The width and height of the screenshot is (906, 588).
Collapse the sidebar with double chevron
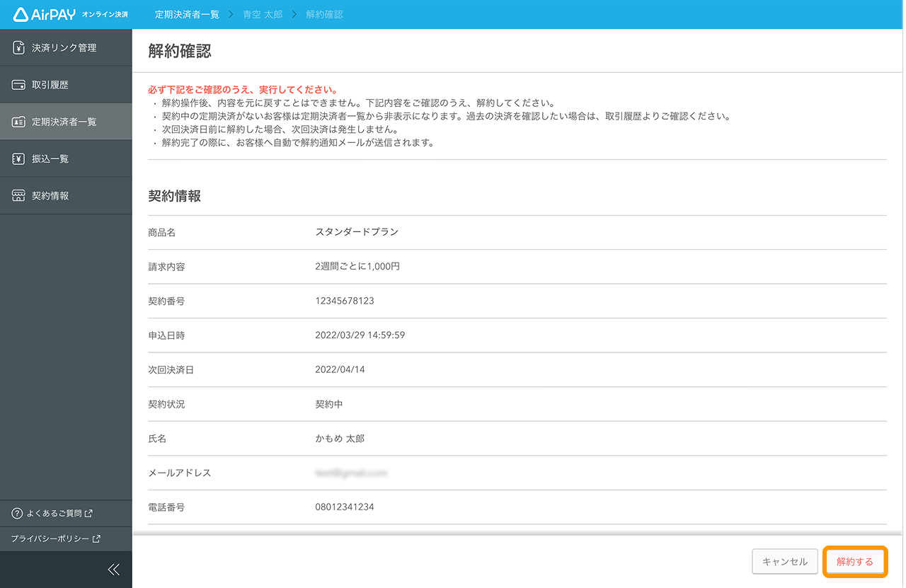[113, 570]
